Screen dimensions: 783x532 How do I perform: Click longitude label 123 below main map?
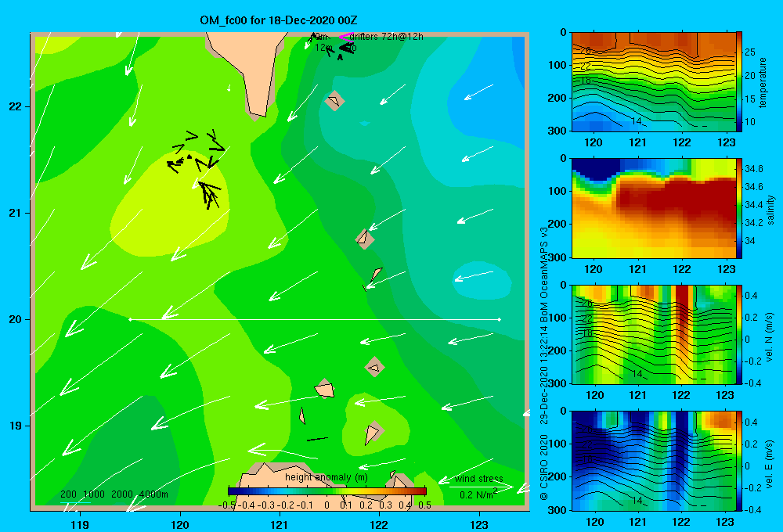click(x=479, y=525)
